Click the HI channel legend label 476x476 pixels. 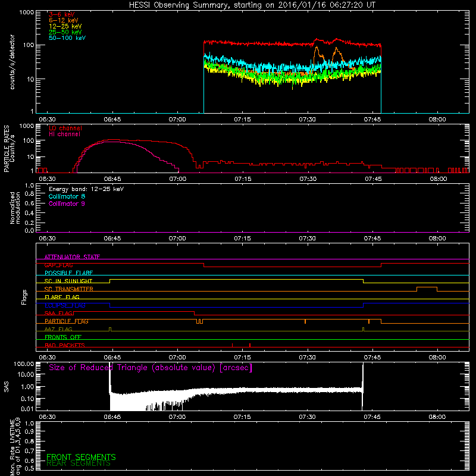pyautogui.click(x=64, y=134)
